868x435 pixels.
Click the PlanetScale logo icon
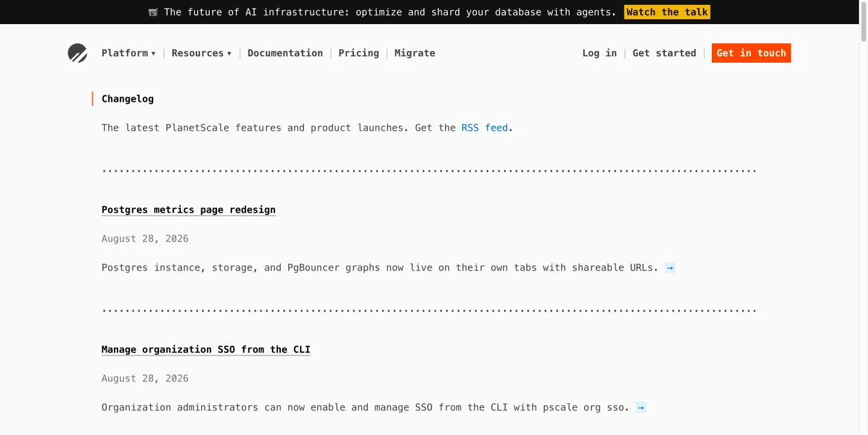(77, 53)
